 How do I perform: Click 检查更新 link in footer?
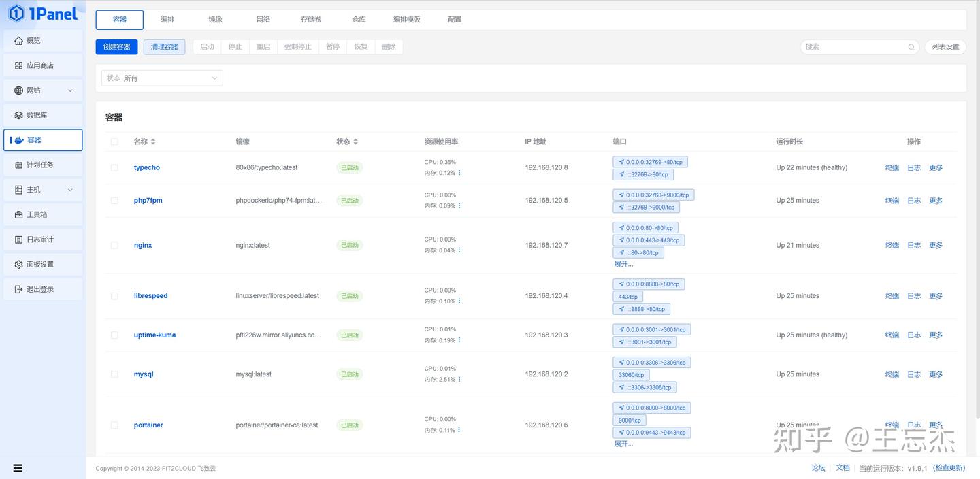949,468
